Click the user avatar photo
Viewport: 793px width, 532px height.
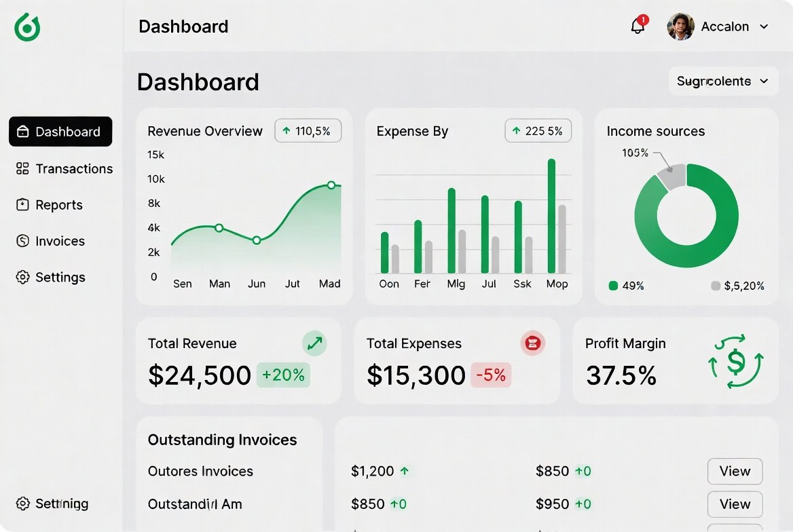tap(680, 26)
